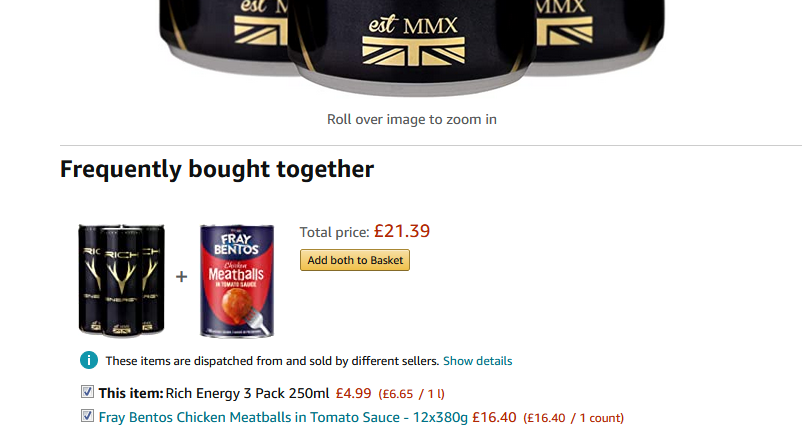Uncheck the Fray Bentos Chicken Meatballs checkbox
This screenshot has height=440, width=802.
87,416
